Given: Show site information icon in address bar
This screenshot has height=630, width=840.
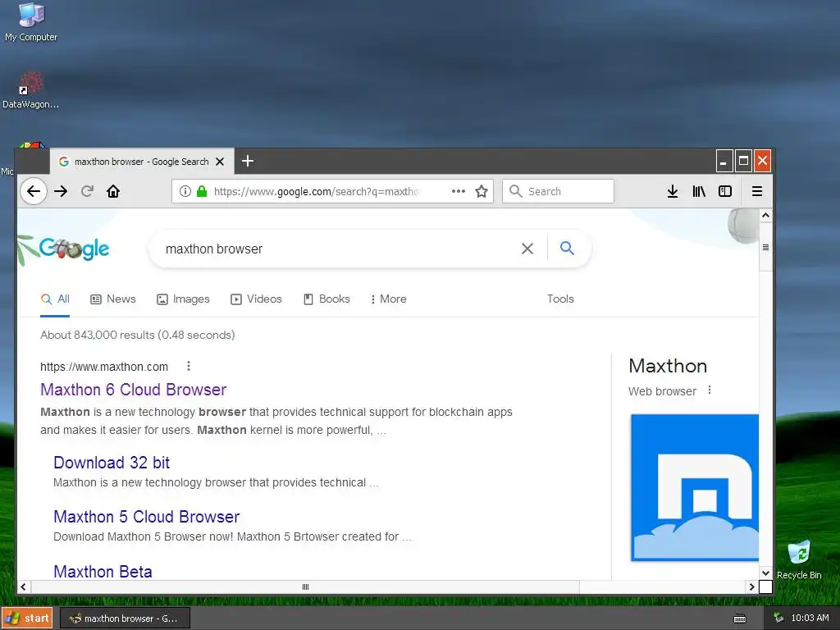Looking at the screenshot, I should pyautogui.click(x=185, y=191).
